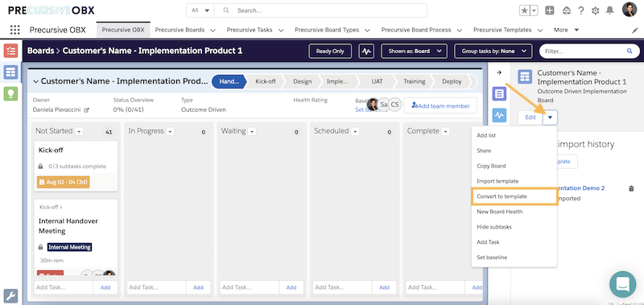Viewport: 644px width, 305px height.
Task: Open the chat support bubble icon
Action: pos(622,284)
